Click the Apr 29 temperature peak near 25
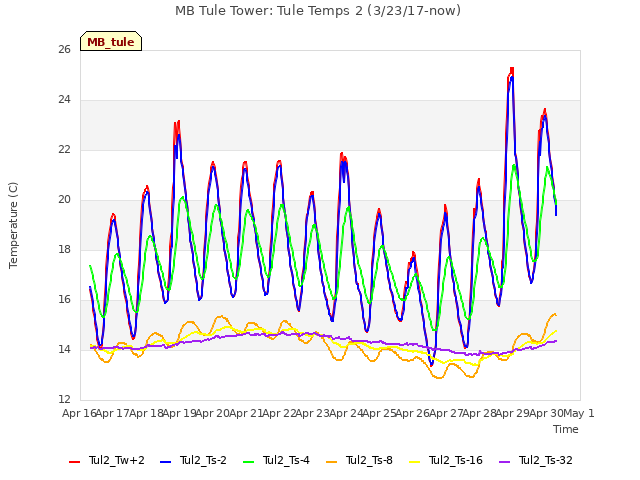 [x=511, y=73]
